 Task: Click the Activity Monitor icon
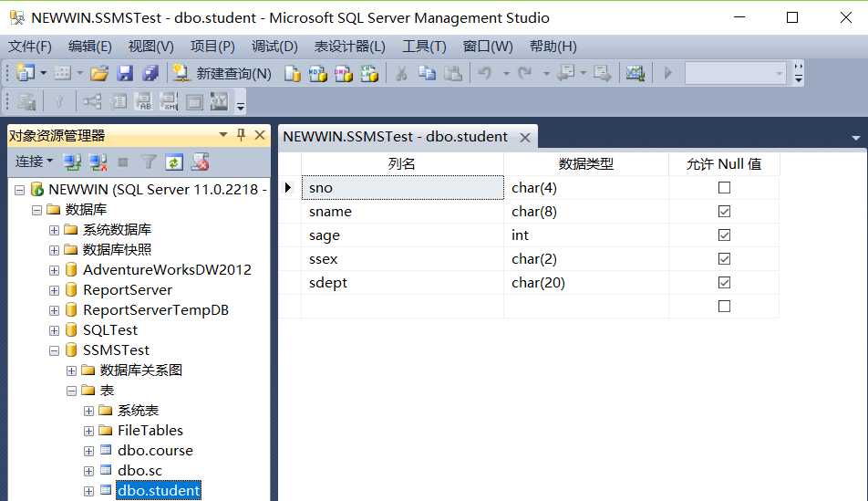pyautogui.click(x=635, y=73)
